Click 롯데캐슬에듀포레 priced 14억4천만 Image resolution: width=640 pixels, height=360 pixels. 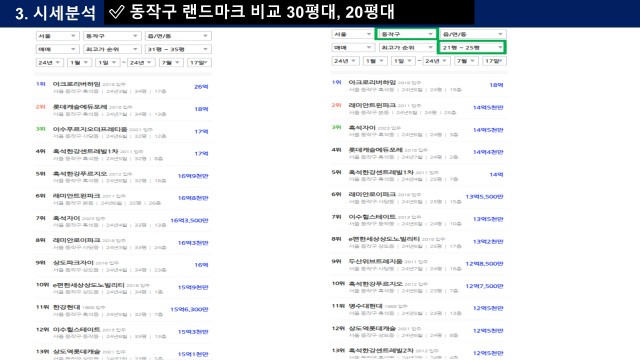375,149
